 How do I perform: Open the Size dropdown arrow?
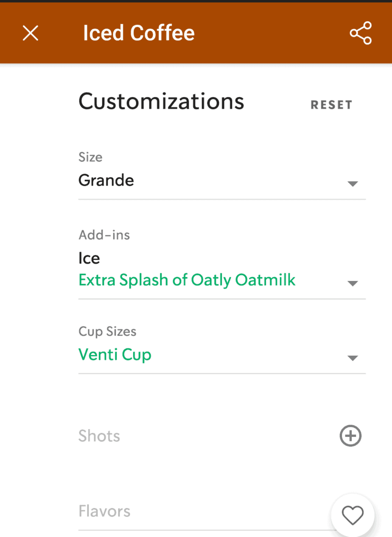pyautogui.click(x=353, y=184)
